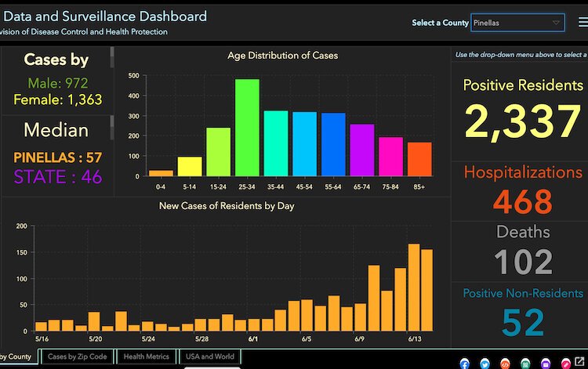Open the Select a County dropdown
The width and height of the screenshot is (588, 369).
tap(517, 23)
